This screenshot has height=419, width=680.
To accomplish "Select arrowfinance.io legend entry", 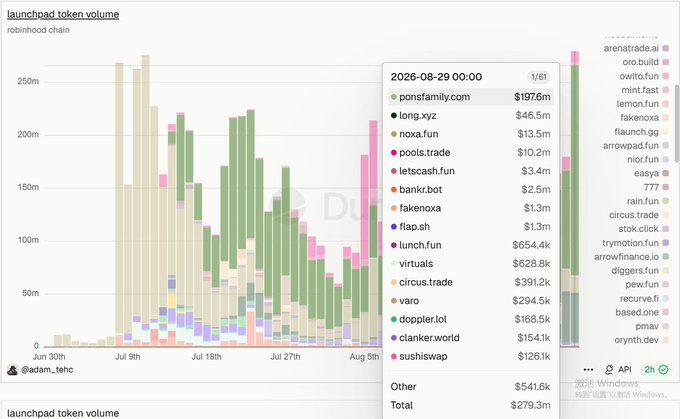I will click(631, 256).
